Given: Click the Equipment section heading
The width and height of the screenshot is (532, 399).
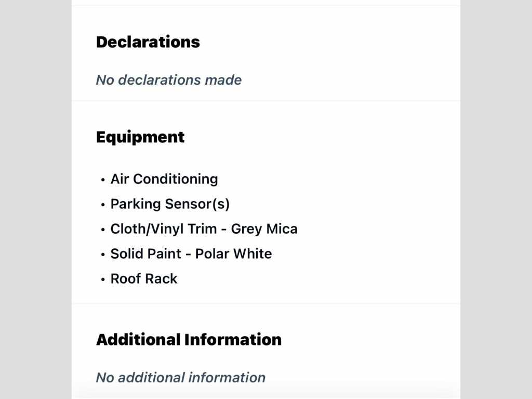Looking at the screenshot, I should [140, 137].
